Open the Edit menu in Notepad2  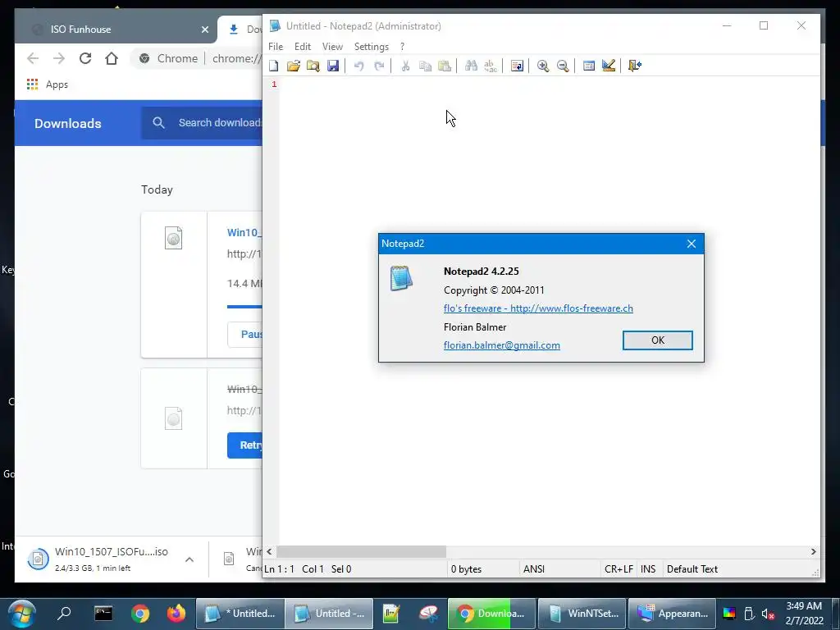[303, 47]
